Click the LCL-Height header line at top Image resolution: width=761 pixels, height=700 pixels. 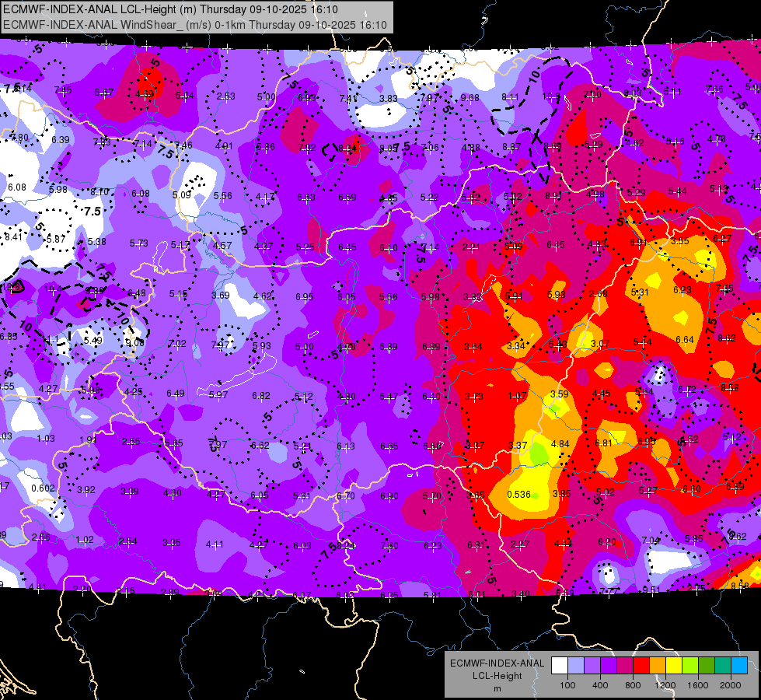coord(170,9)
